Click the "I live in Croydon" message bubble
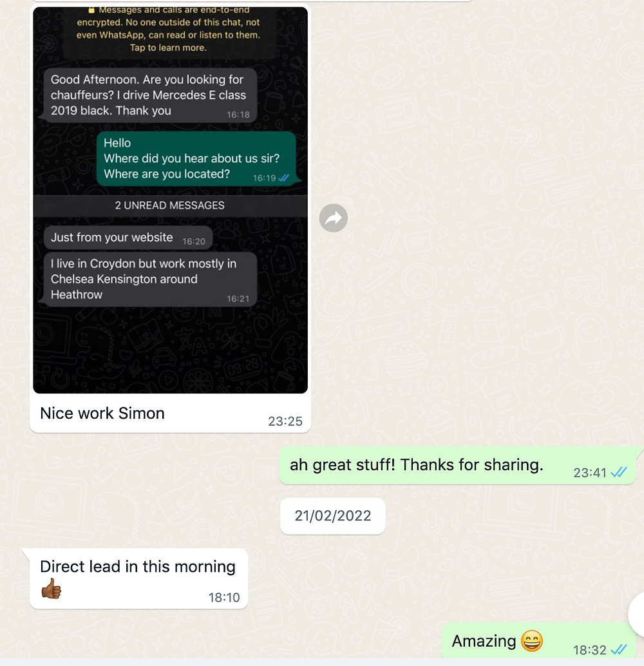 [151, 280]
